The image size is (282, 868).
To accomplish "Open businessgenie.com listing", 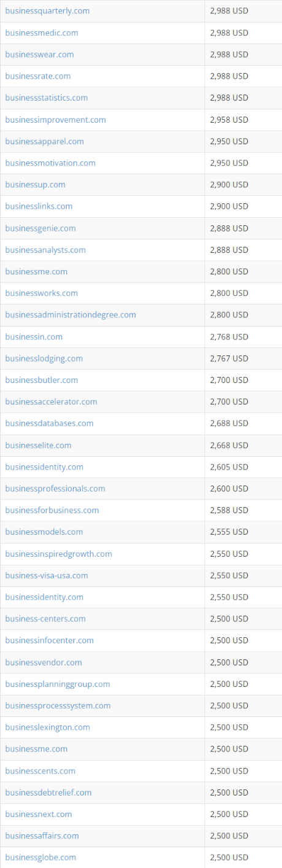I will click(x=40, y=228).
